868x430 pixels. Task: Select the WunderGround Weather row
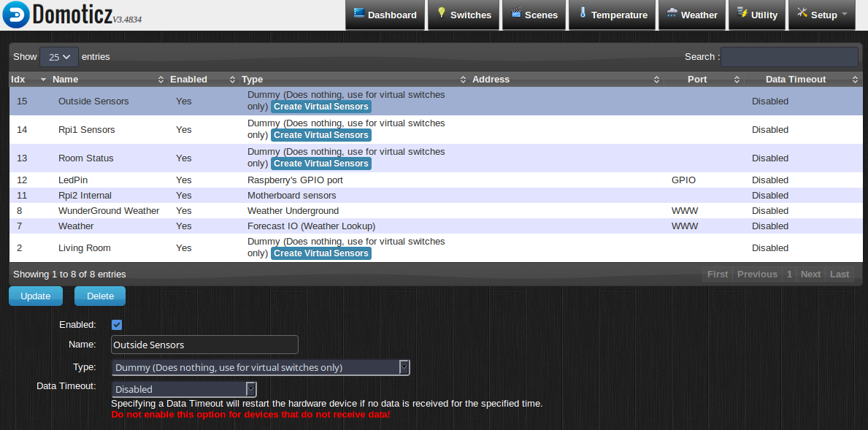coord(436,211)
